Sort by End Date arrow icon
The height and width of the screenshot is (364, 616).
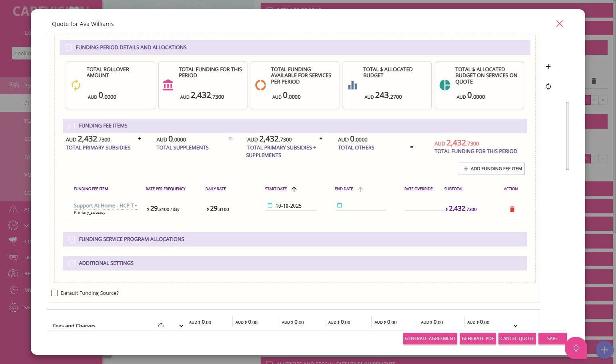(360, 189)
